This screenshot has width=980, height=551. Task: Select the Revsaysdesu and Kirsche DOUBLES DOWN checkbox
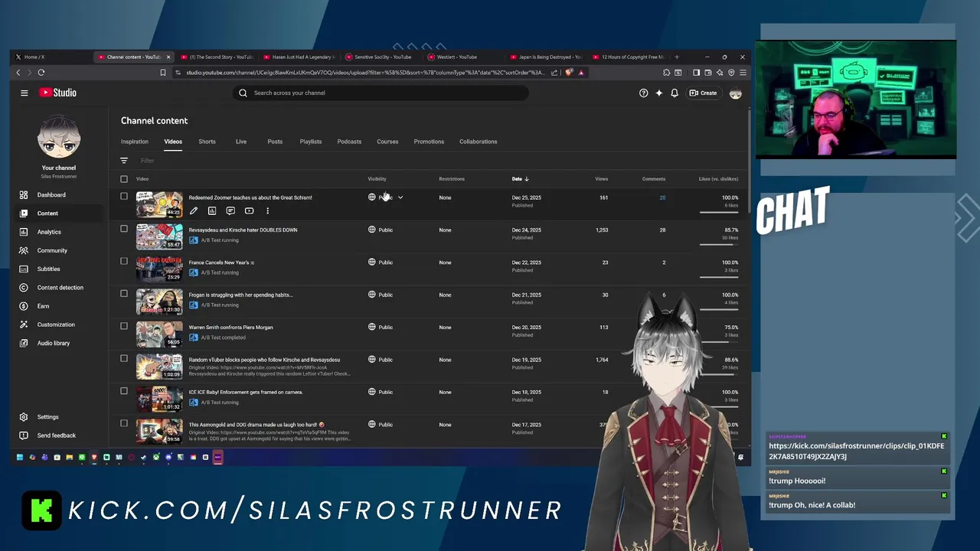click(x=124, y=229)
